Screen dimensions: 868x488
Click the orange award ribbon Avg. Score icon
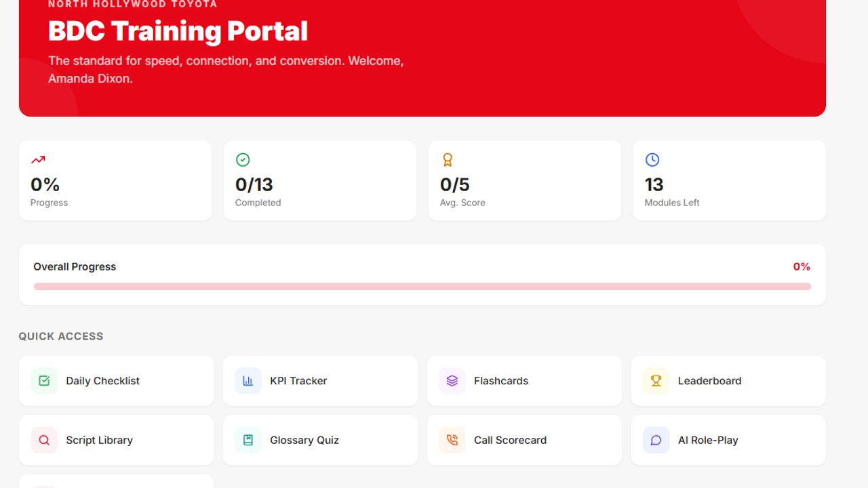[x=448, y=160]
